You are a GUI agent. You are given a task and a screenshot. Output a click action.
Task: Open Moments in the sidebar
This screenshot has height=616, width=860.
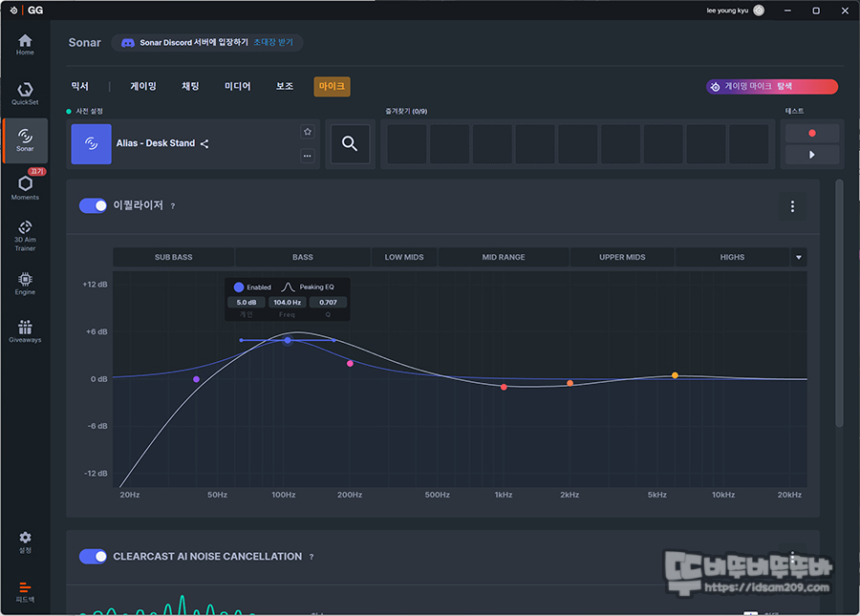(x=25, y=187)
